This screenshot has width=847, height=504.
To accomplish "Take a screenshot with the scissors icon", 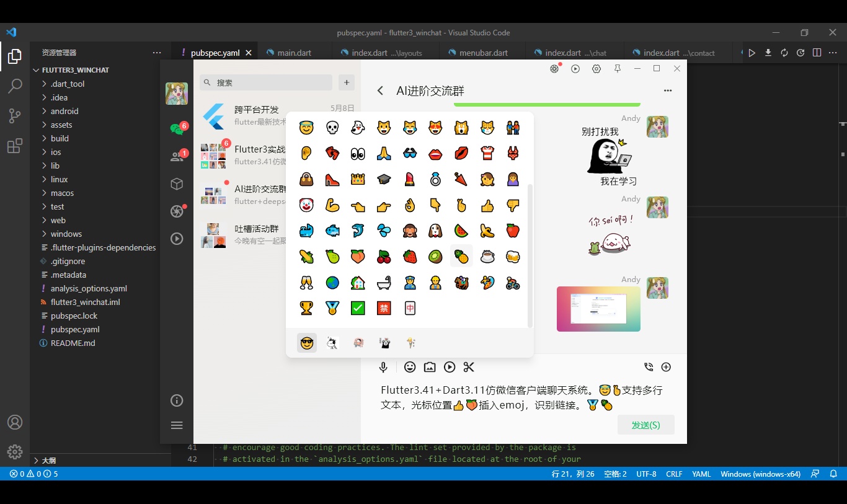I will point(469,367).
